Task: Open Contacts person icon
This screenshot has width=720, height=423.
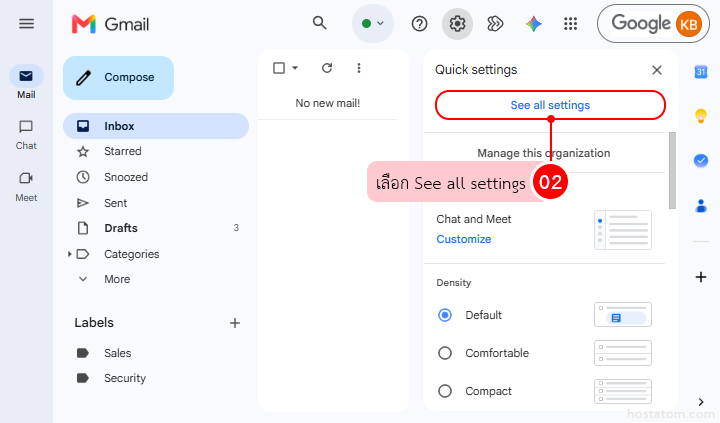Action: (x=700, y=205)
